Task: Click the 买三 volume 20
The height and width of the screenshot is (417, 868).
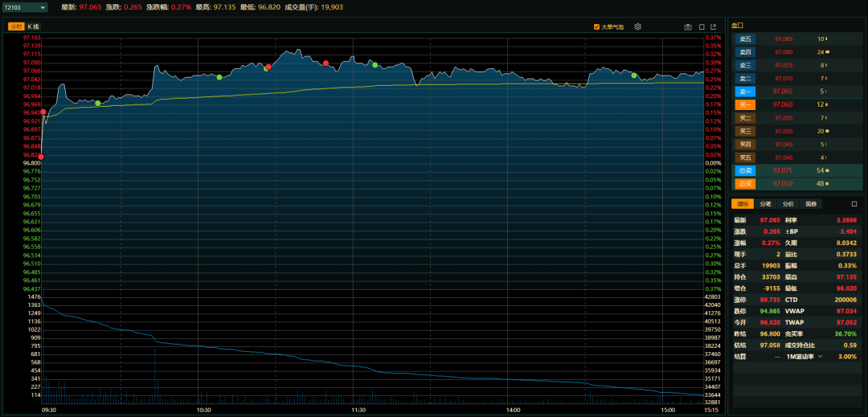Action: pos(821,131)
